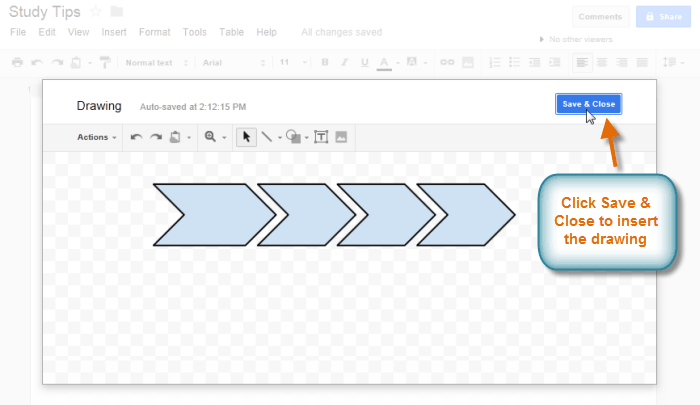
Task: Click the Increase indent icon
Action: coord(554,63)
